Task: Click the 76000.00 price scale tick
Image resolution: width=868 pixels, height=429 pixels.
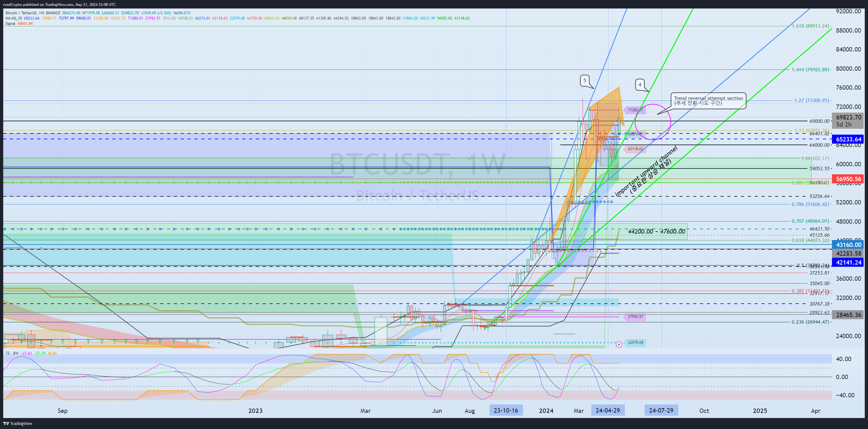Action: [848, 87]
